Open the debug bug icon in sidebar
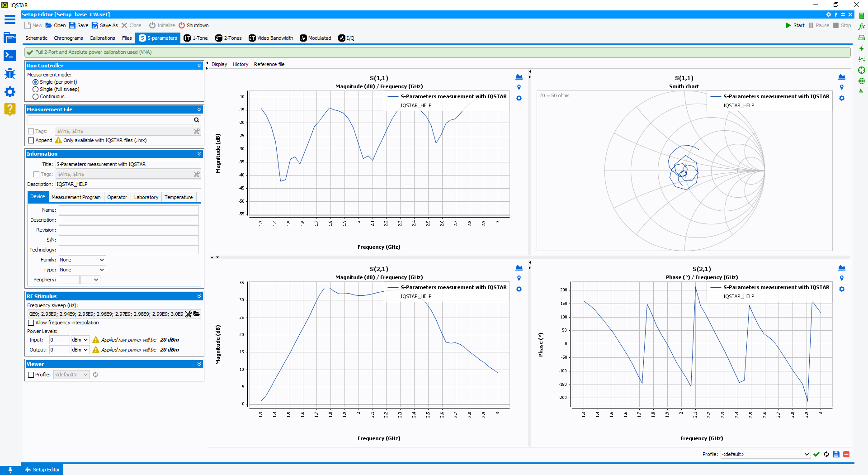868x475 pixels. click(10, 73)
